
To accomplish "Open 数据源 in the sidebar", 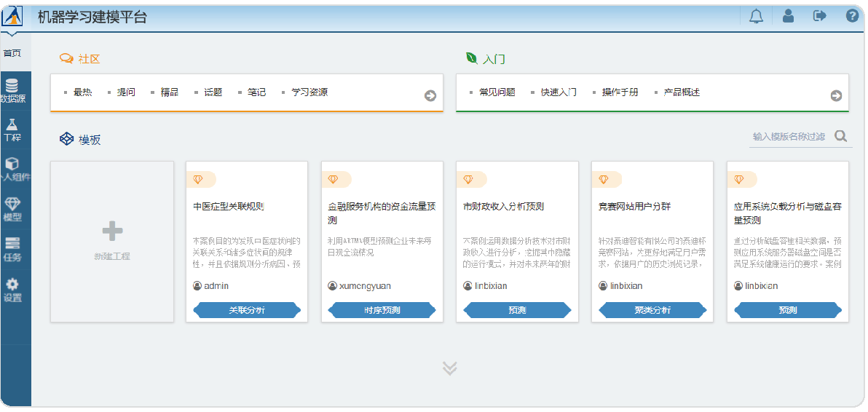I will pyautogui.click(x=12, y=91).
